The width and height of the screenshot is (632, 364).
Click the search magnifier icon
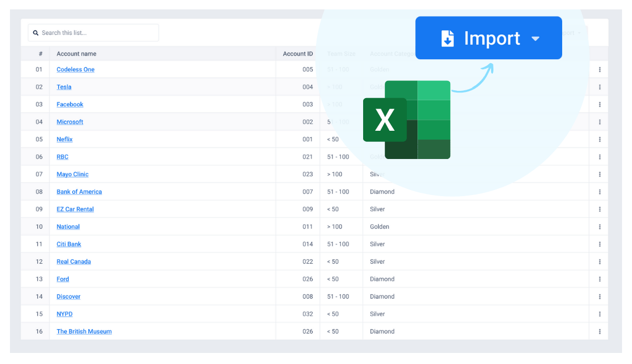[x=36, y=33]
